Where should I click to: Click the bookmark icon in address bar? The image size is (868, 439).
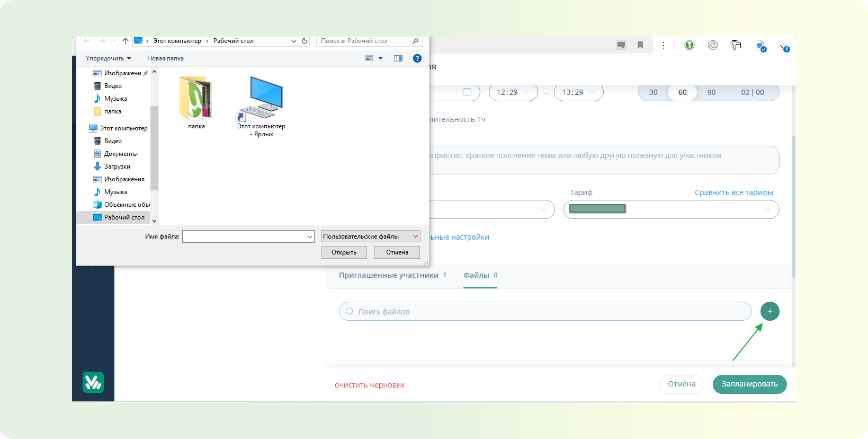point(640,46)
